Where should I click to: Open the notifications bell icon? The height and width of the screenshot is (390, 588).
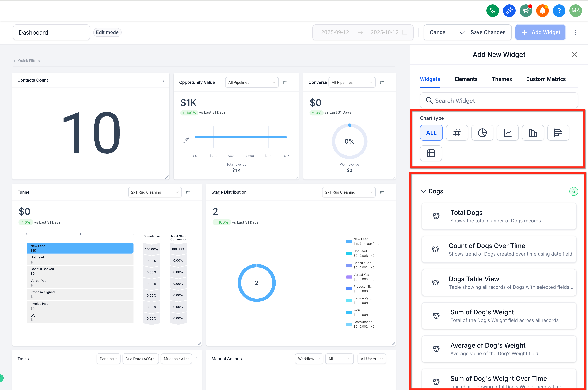pyautogui.click(x=543, y=11)
